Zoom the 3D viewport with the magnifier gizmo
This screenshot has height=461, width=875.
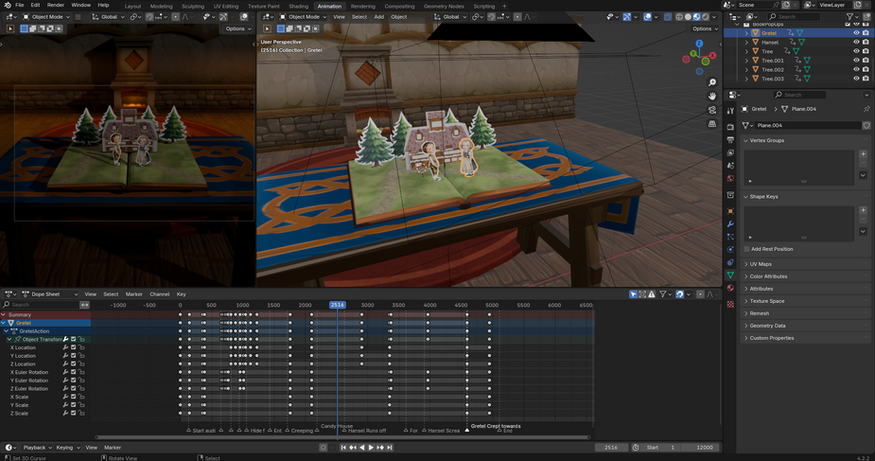(x=712, y=83)
